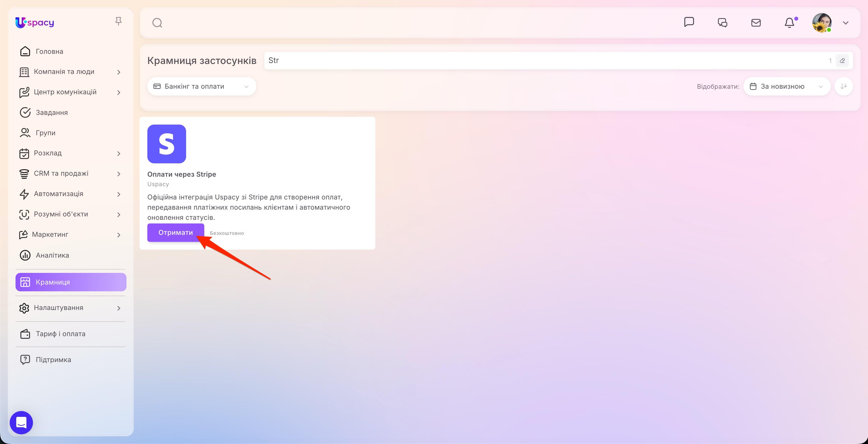This screenshot has height=444, width=868.
Task: Open Аналітика in the sidebar
Action: tap(71, 255)
